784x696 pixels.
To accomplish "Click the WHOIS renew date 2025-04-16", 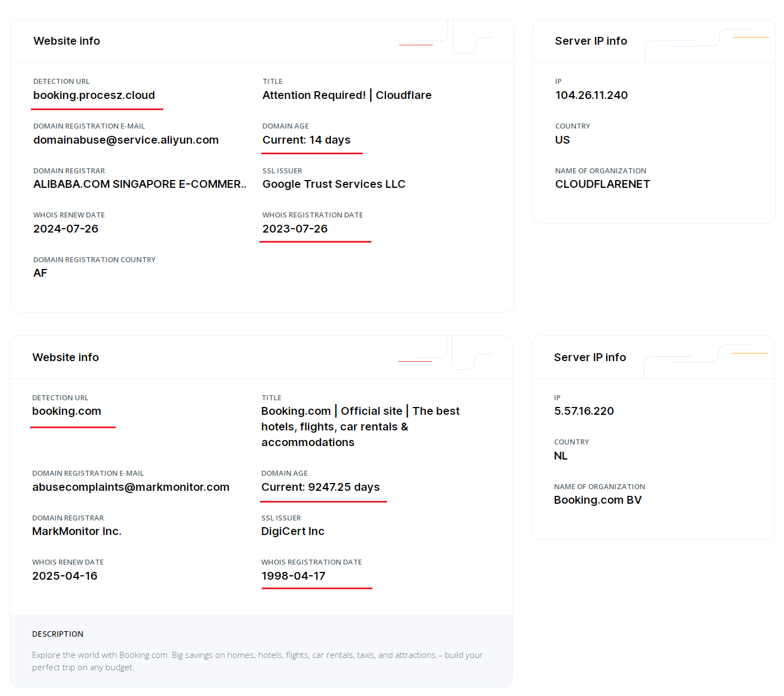I will point(65,576).
